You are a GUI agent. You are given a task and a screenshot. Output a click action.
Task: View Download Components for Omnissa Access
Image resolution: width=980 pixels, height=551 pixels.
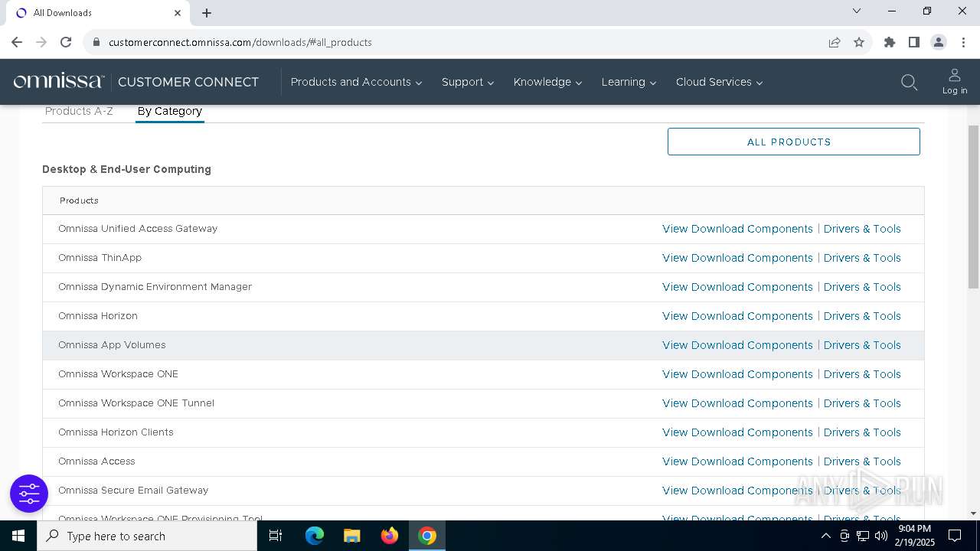coord(737,461)
